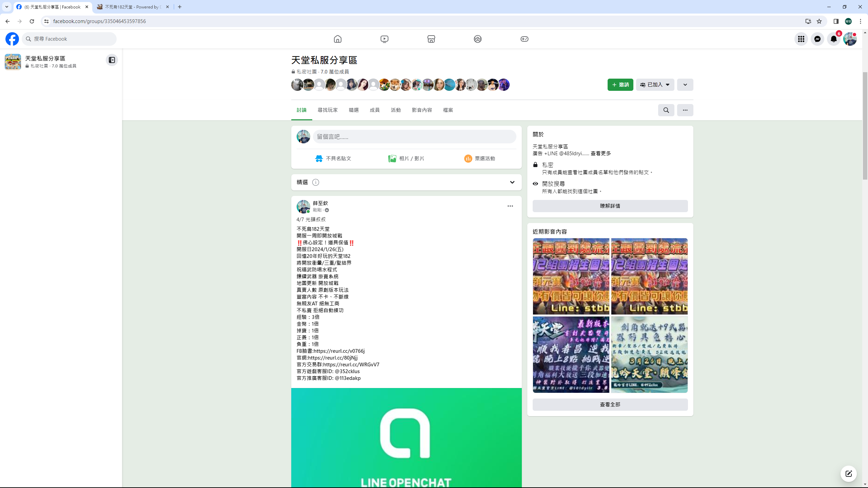Click the new message compose icon
This screenshot has width=868, height=488.
coord(848,473)
